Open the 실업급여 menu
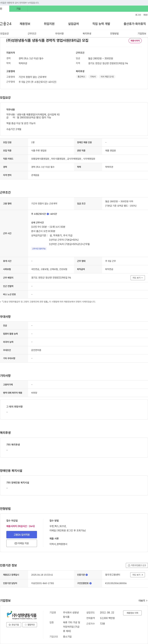The image size is (148, 644). [73, 24]
